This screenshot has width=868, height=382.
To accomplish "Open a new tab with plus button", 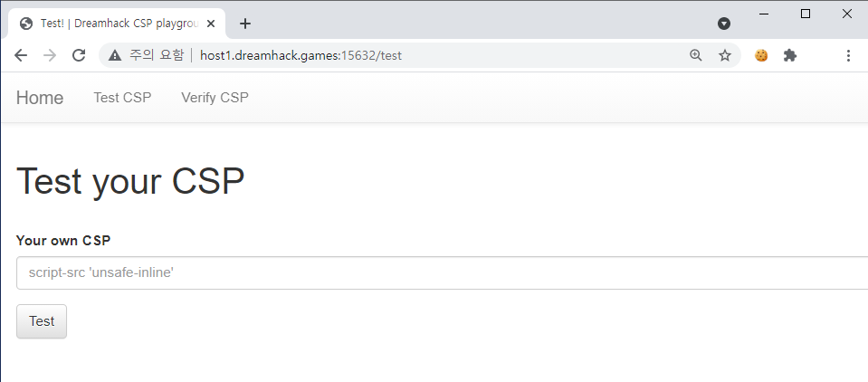I will (245, 24).
